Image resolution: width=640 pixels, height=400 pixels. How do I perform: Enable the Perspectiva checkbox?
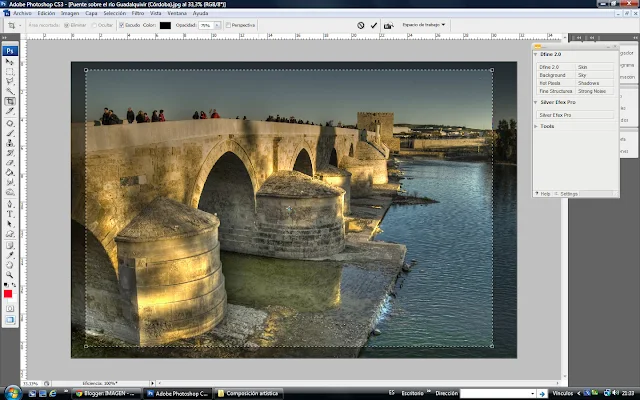(x=228, y=25)
